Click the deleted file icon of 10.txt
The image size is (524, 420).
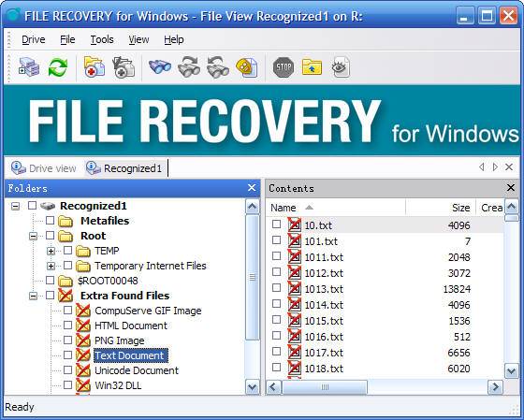pyautogui.click(x=295, y=224)
